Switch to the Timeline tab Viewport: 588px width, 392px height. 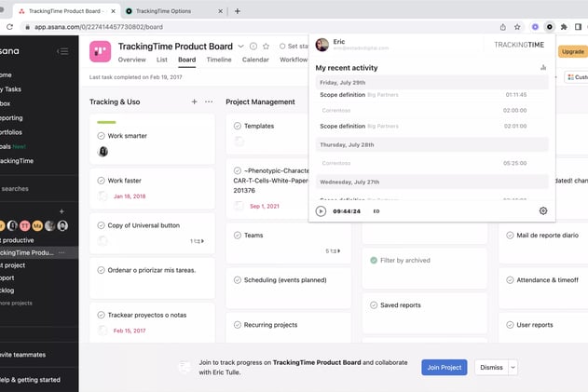tap(219, 60)
